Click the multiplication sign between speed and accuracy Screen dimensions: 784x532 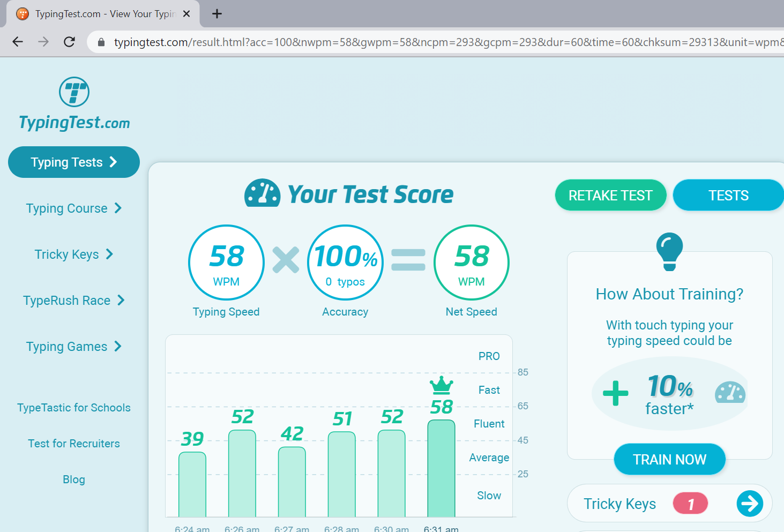point(286,259)
